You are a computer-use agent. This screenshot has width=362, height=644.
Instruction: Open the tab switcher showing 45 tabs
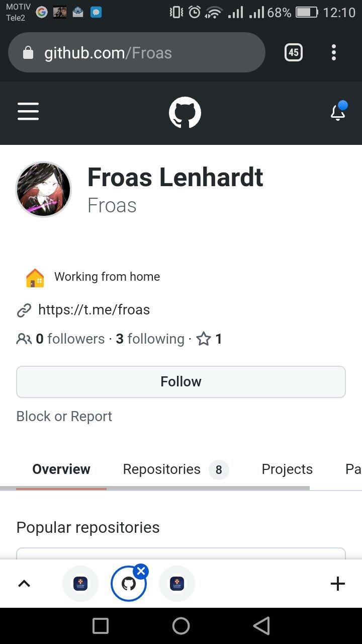pyautogui.click(x=294, y=52)
